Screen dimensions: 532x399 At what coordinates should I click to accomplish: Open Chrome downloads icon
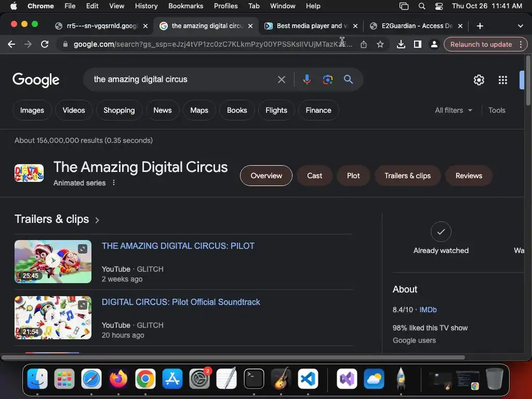click(401, 45)
